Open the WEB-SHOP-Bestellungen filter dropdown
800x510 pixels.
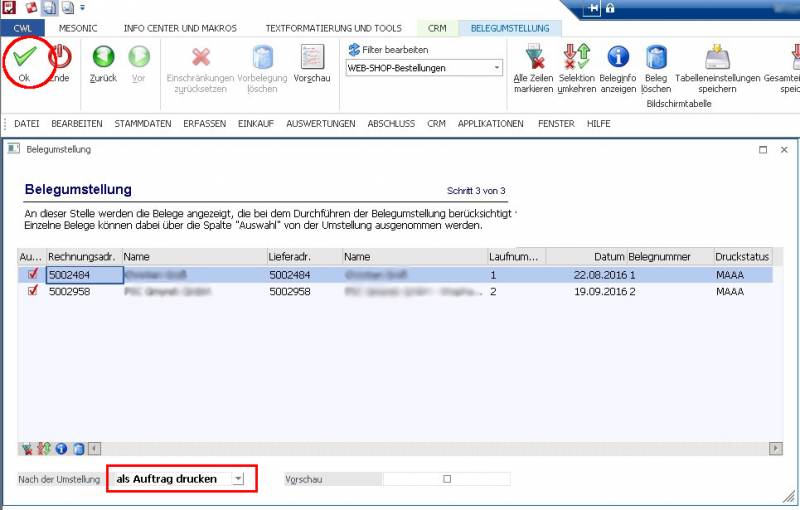pyautogui.click(x=497, y=68)
